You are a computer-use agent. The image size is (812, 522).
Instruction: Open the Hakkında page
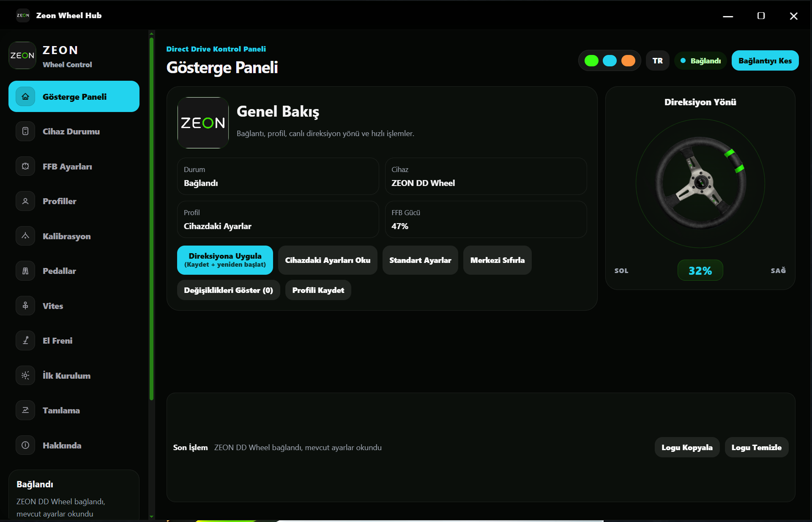(x=74, y=445)
